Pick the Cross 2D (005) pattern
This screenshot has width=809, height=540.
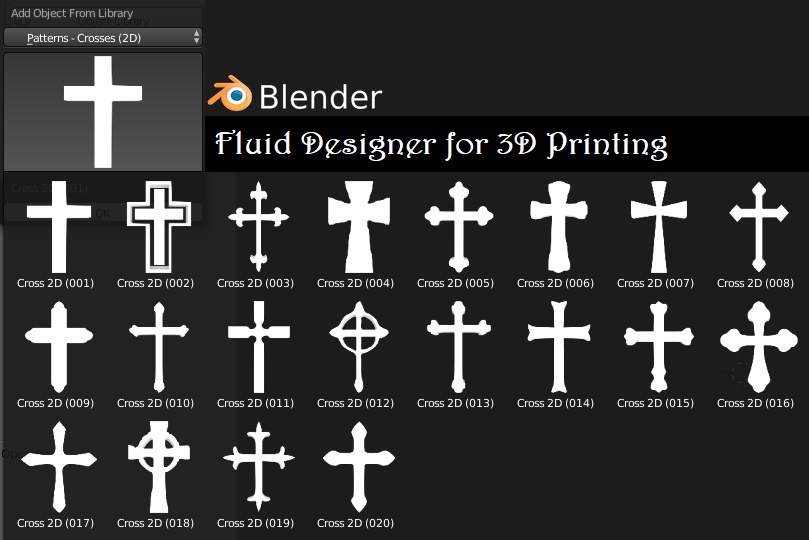click(x=458, y=226)
